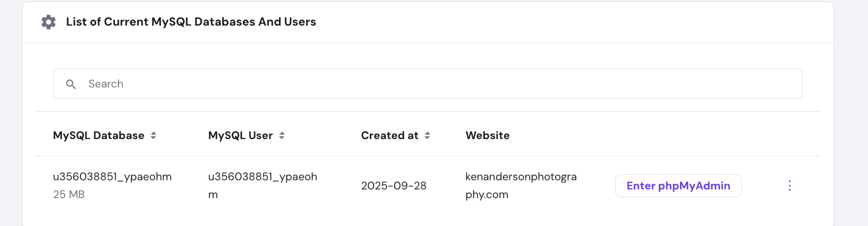Viewport: 868px width, 226px height.
Task: Click blank header bar area right of the title
Action: [x=572, y=22]
